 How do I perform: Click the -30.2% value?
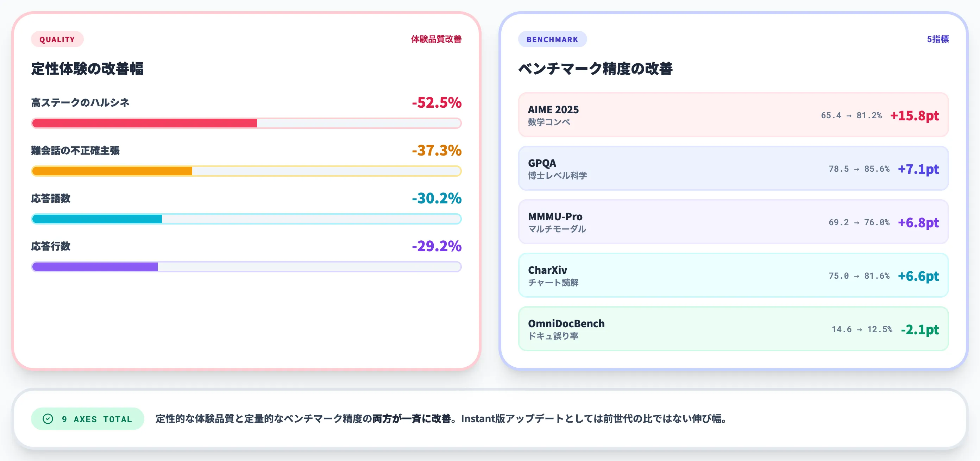coord(436,198)
